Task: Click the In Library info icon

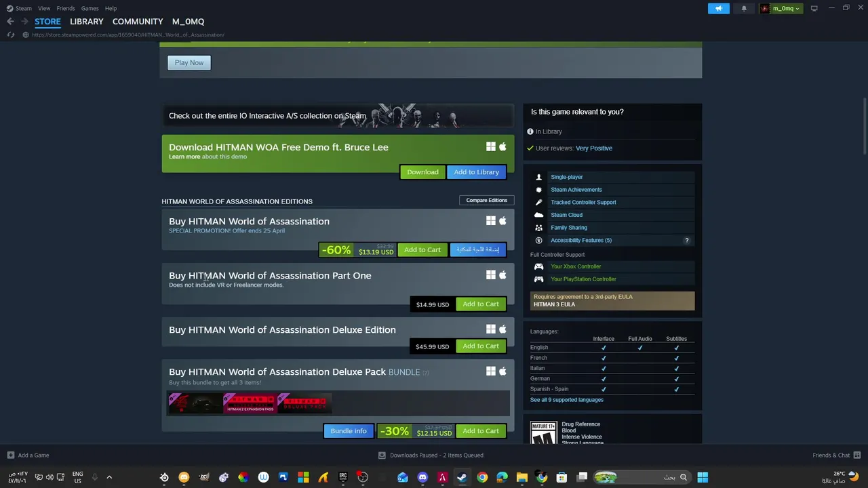Action: [x=530, y=131]
